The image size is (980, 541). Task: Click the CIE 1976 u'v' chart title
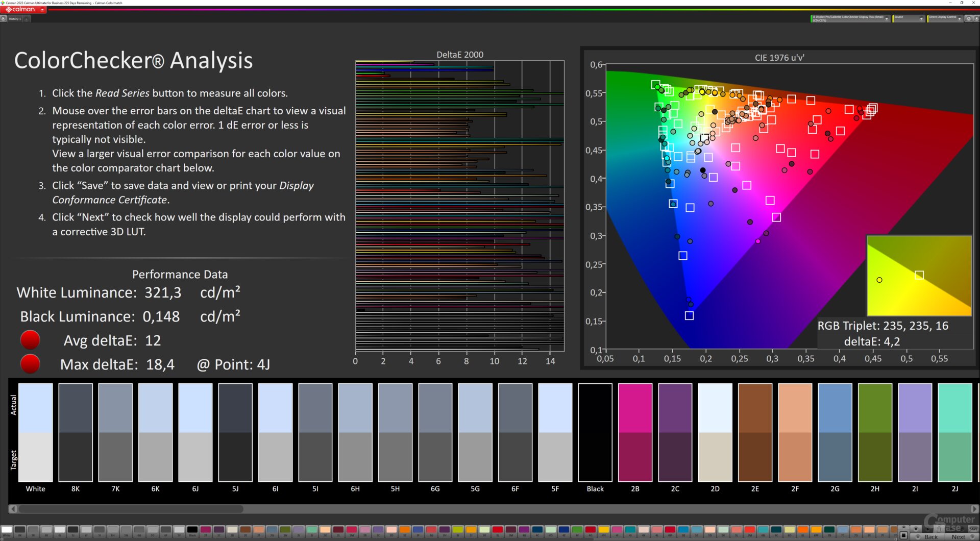tap(779, 58)
